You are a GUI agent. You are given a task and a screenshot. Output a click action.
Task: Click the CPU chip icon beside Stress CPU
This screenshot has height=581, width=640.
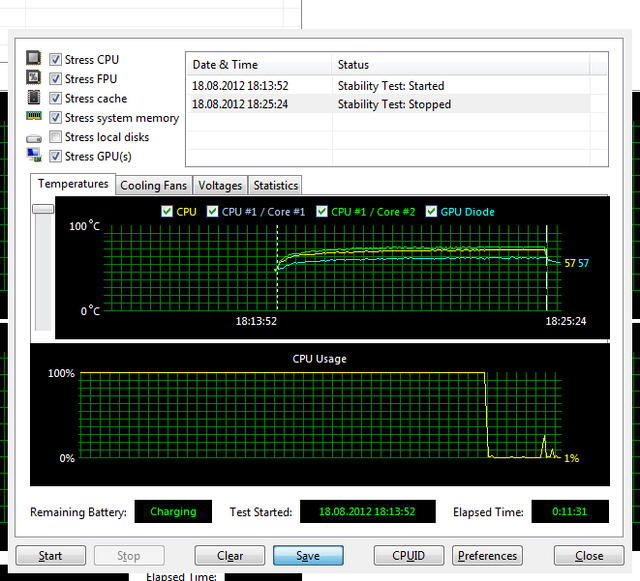pos(33,58)
